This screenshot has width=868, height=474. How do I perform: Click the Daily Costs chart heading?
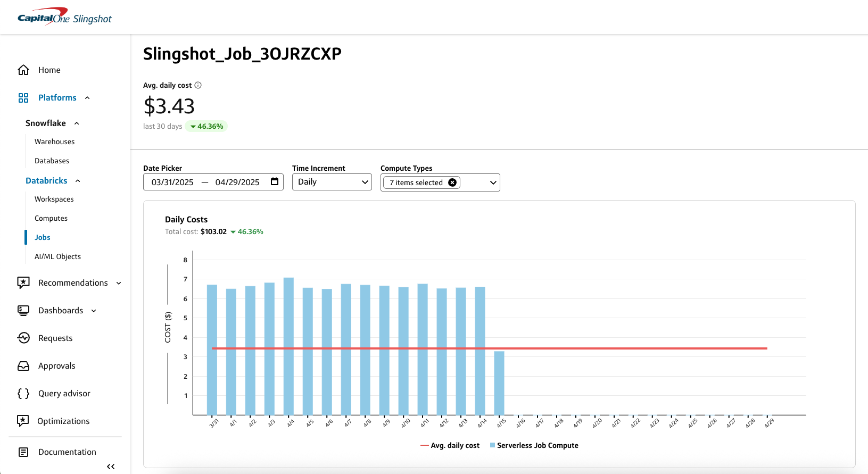(186, 219)
